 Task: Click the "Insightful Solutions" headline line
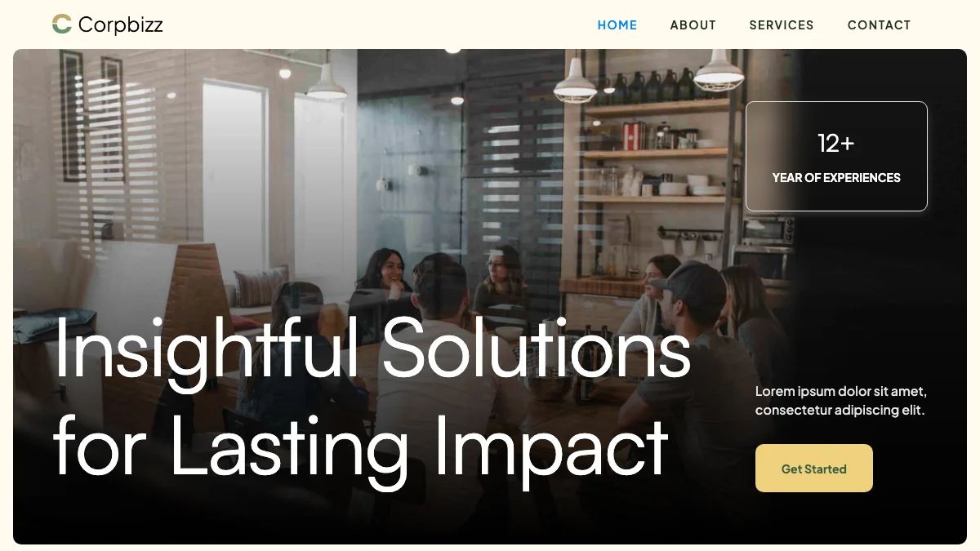coord(373,351)
